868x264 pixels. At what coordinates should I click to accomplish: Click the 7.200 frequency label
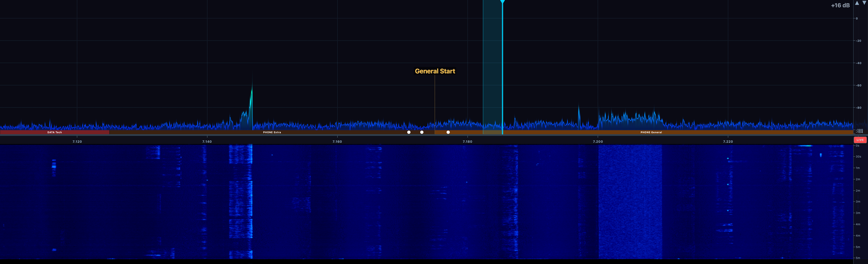click(x=598, y=142)
